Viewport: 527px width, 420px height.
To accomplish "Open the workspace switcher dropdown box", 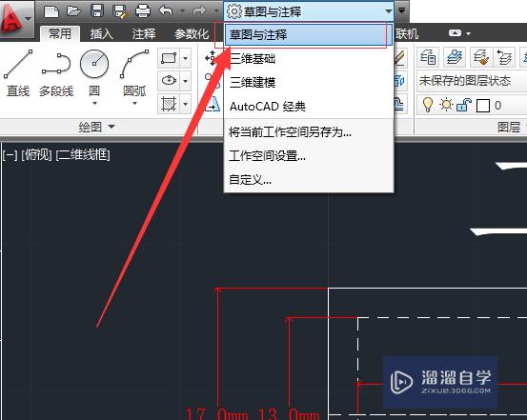I will pyautogui.click(x=309, y=11).
